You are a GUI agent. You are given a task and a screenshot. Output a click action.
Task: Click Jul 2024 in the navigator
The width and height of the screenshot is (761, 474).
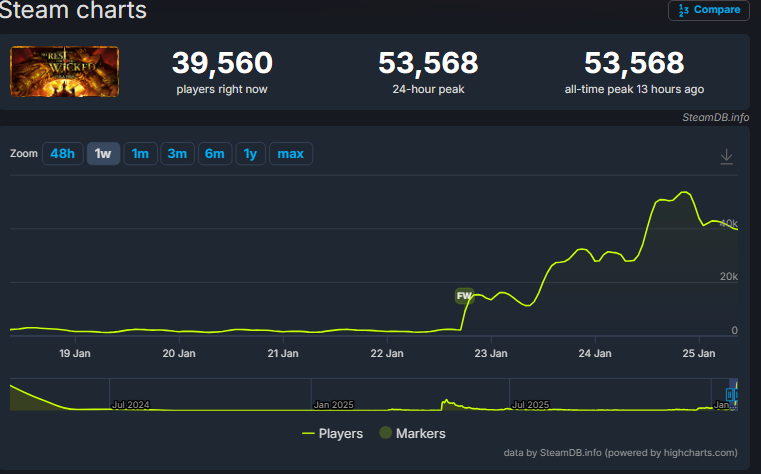(131, 405)
